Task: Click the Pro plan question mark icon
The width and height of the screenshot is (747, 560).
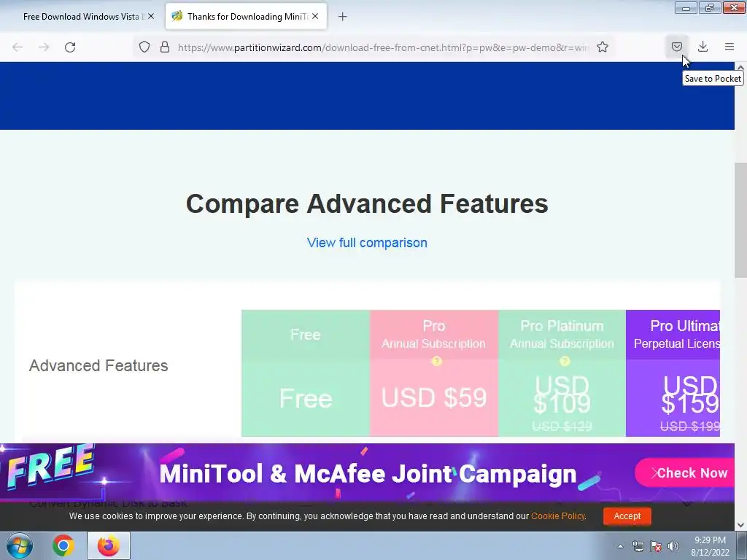Action: click(x=436, y=362)
